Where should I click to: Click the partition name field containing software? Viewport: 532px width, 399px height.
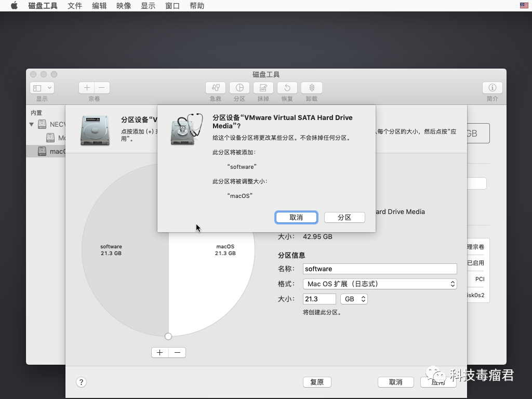(380, 269)
